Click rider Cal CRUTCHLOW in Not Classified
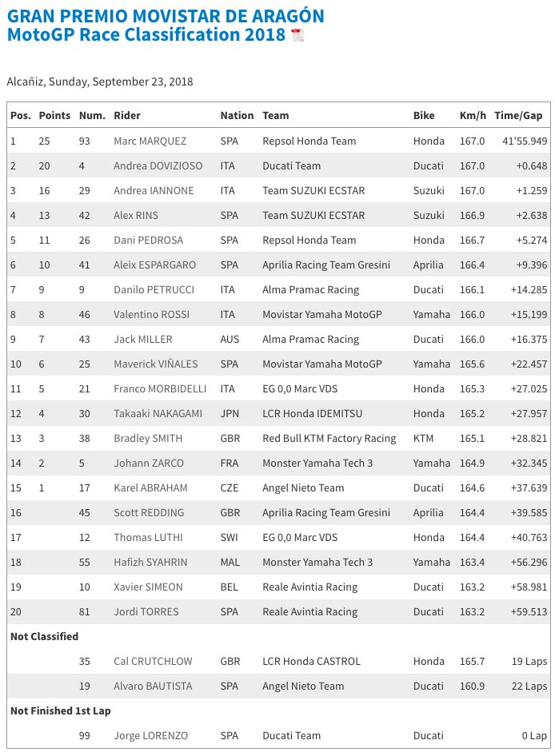This screenshot has width=555, height=756. [154, 661]
